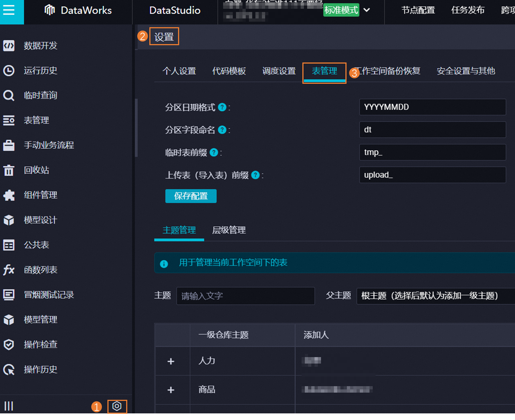The width and height of the screenshot is (515, 420).
Task: Switch to 代码模板 tab
Action: [x=229, y=71]
